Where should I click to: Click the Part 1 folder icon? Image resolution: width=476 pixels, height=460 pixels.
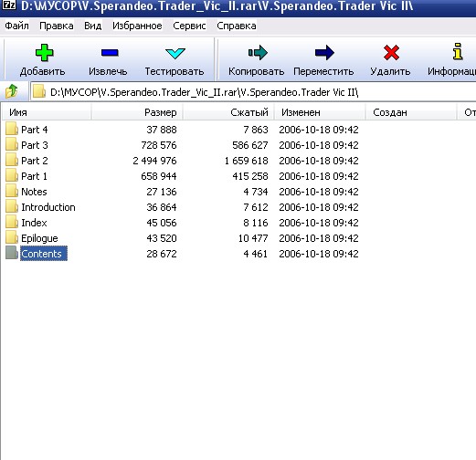[12, 175]
